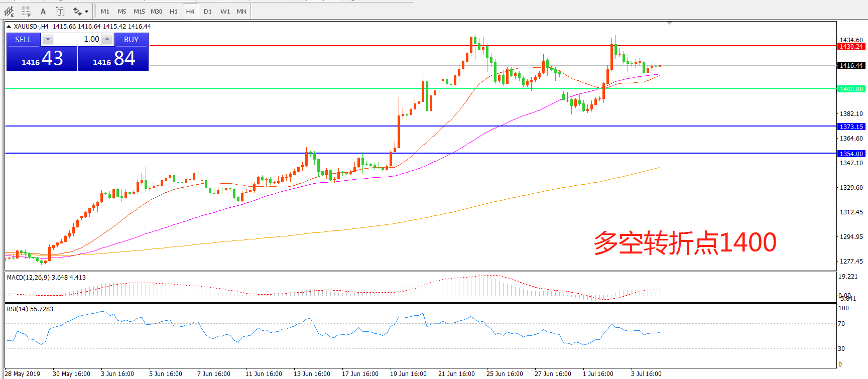Image resolution: width=868 pixels, height=379 pixels.
Task: Switch chart to M15 timeframe
Action: tap(139, 11)
